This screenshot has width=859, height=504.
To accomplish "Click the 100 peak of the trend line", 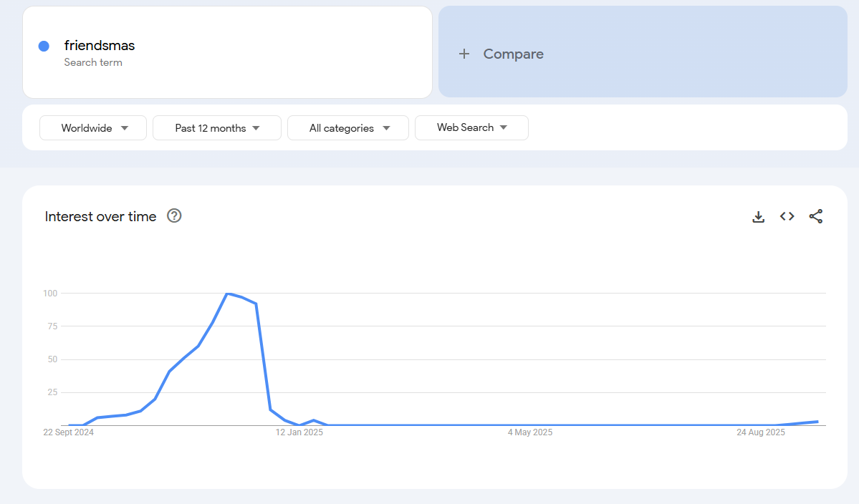I will pyautogui.click(x=228, y=294).
